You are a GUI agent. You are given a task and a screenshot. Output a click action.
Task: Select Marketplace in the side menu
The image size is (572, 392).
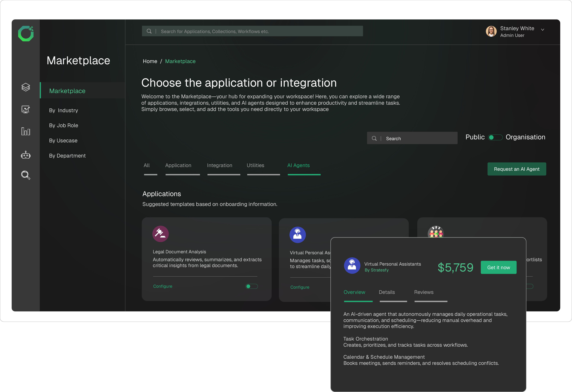(83, 90)
